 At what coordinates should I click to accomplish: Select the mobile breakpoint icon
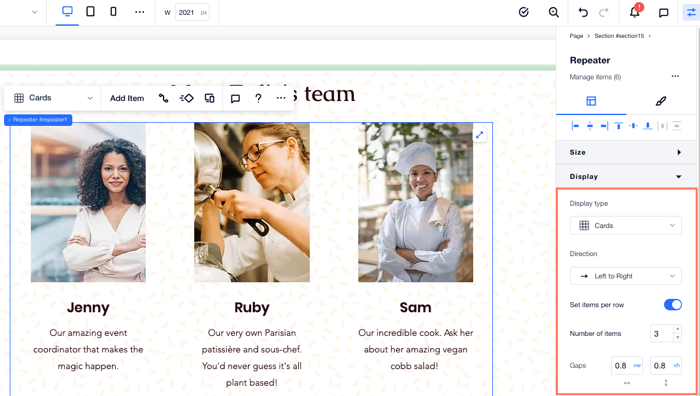tap(113, 12)
